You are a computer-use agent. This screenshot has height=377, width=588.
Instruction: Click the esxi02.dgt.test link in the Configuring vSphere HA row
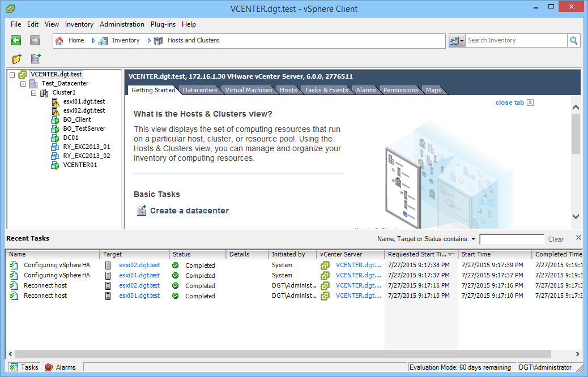point(139,265)
